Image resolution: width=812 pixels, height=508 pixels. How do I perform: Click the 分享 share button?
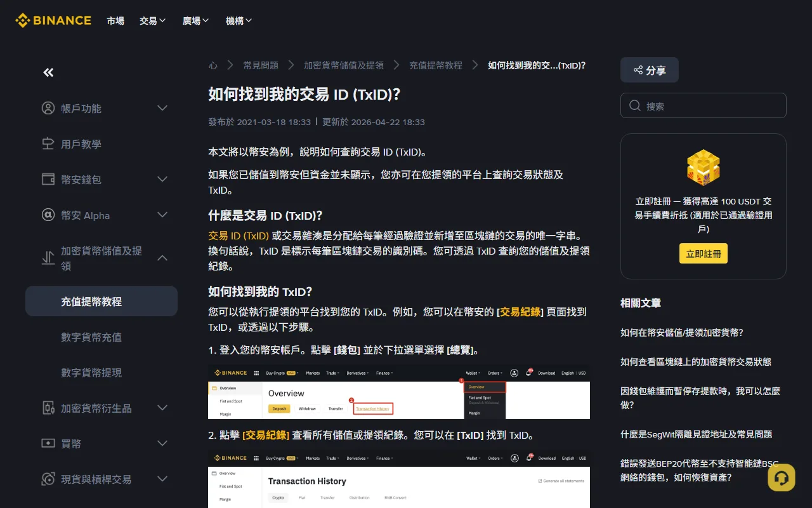(x=650, y=70)
